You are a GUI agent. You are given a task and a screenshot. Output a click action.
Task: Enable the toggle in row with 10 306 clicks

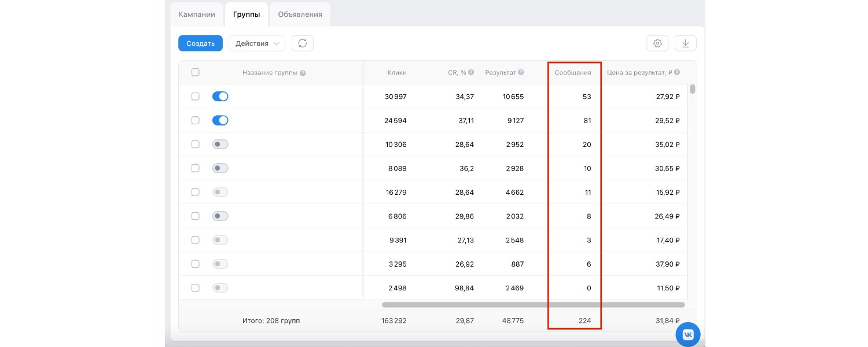pos(220,145)
